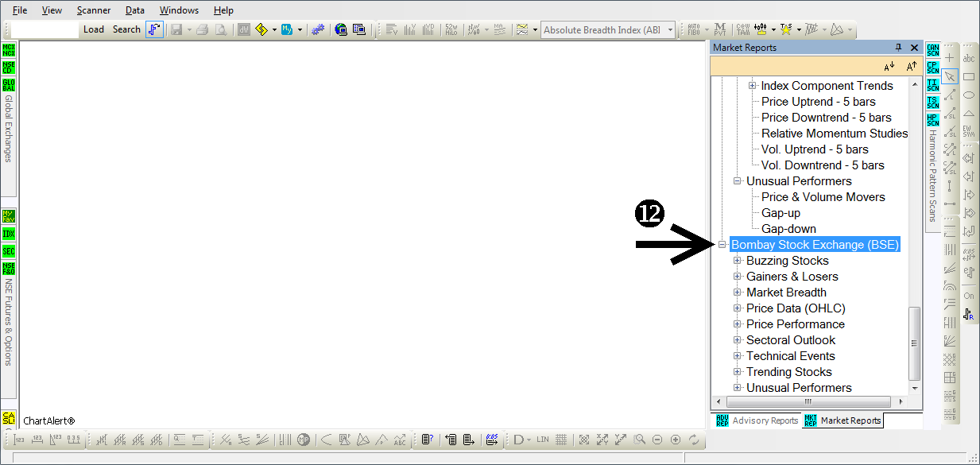980x465 pixels.
Task: Click the M PVT pivot toolbar icon
Action: pyautogui.click(x=720, y=29)
